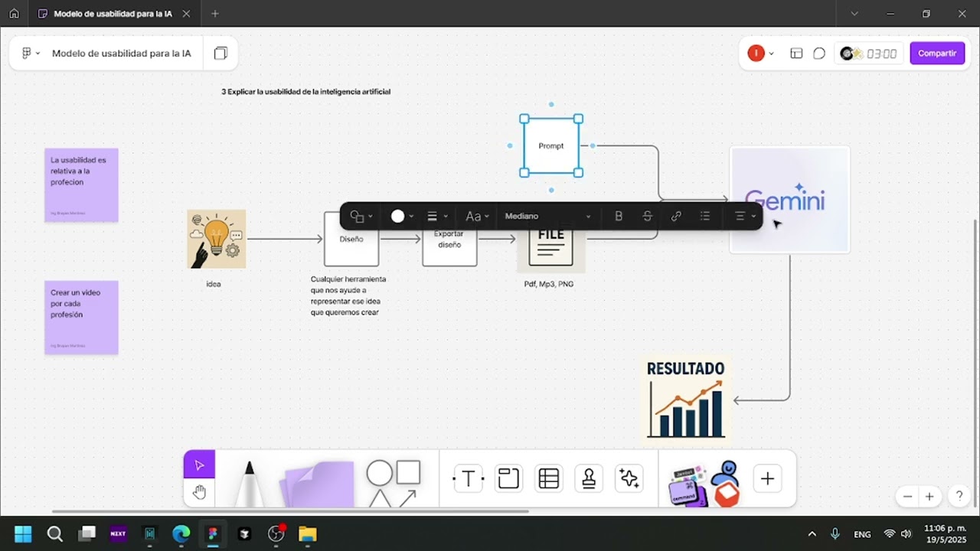Image resolution: width=980 pixels, height=551 pixels.
Task: Close the Modelo de usabilidad tab
Action: [186, 14]
